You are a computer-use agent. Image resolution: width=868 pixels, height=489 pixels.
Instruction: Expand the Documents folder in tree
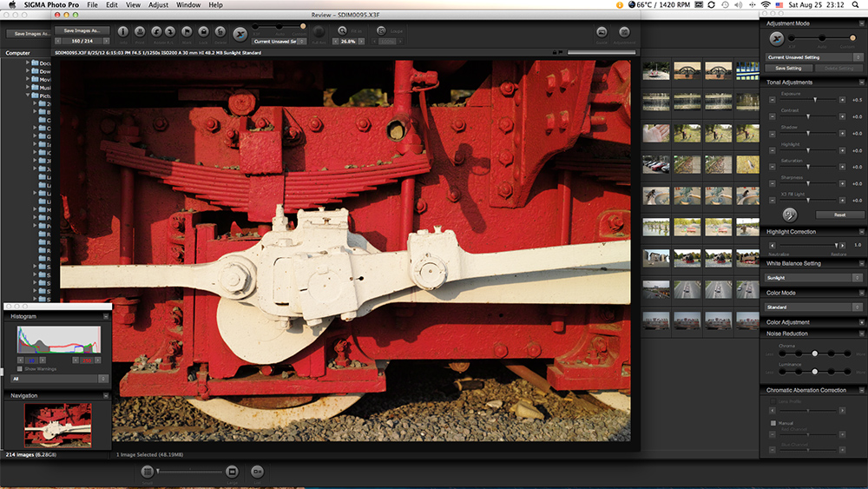tap(28, 63)
